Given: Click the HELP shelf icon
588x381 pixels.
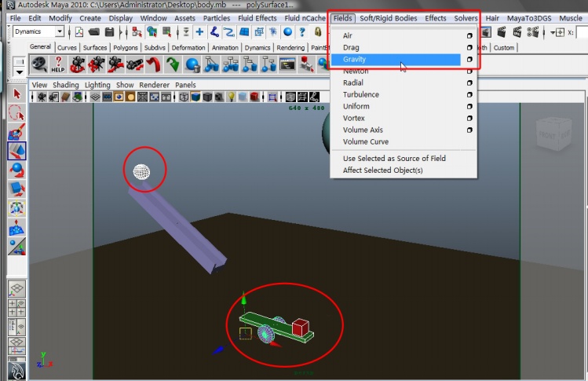Looking at the screenshot, I should pyautogui.click(x=58, y=64).
